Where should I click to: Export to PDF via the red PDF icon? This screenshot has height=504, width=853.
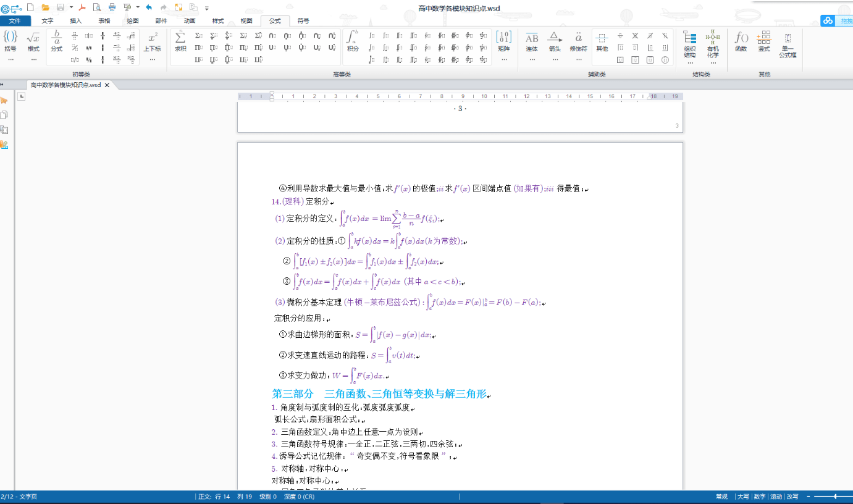tap(82, 7)
